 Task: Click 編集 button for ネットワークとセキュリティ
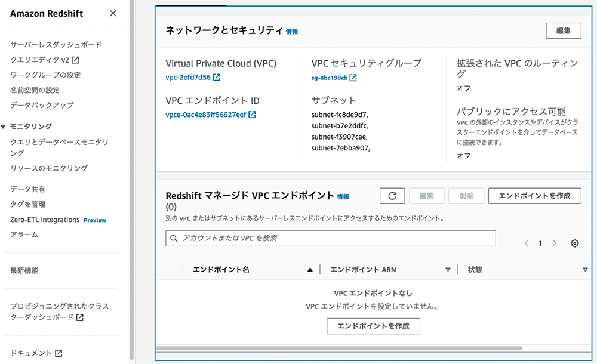coord(563,31)
